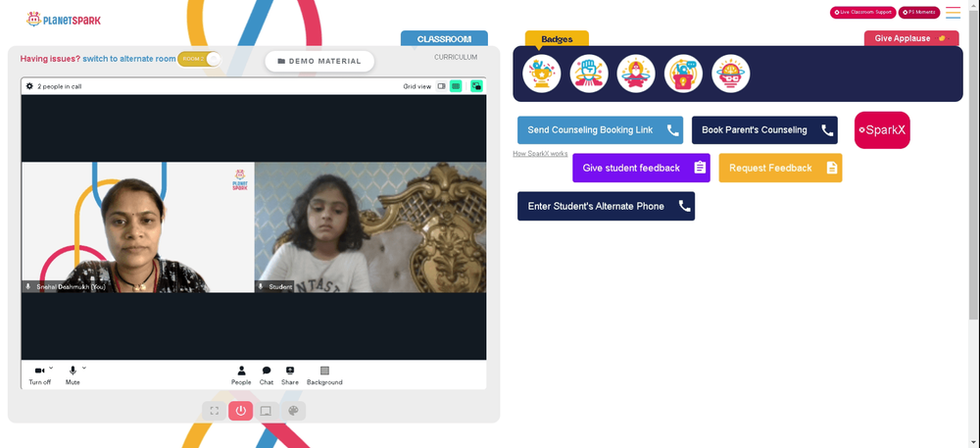This screenshot has width=980, height=448.
Task: Open the Chat panel in call
Action: coord(267,375)
